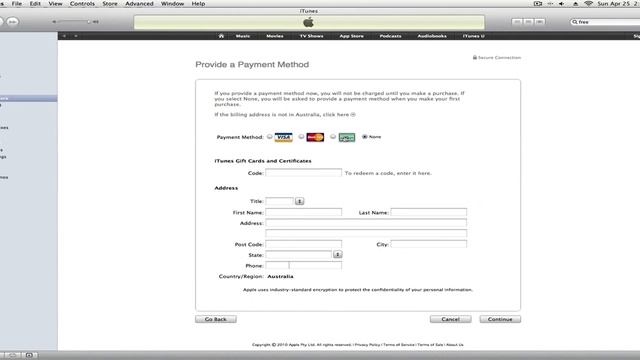Open the Podcasts store tab

(390, 36)
